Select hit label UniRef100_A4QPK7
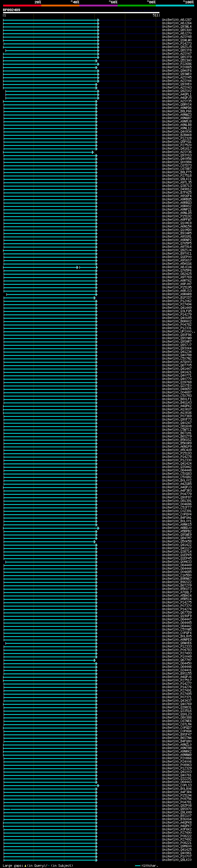 (176, 826)
